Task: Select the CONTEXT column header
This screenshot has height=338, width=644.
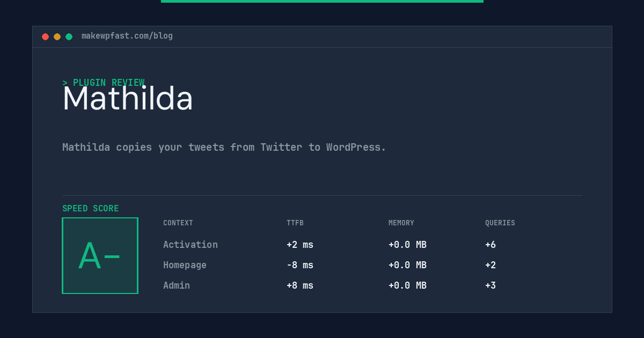Action: pos(178,223)
